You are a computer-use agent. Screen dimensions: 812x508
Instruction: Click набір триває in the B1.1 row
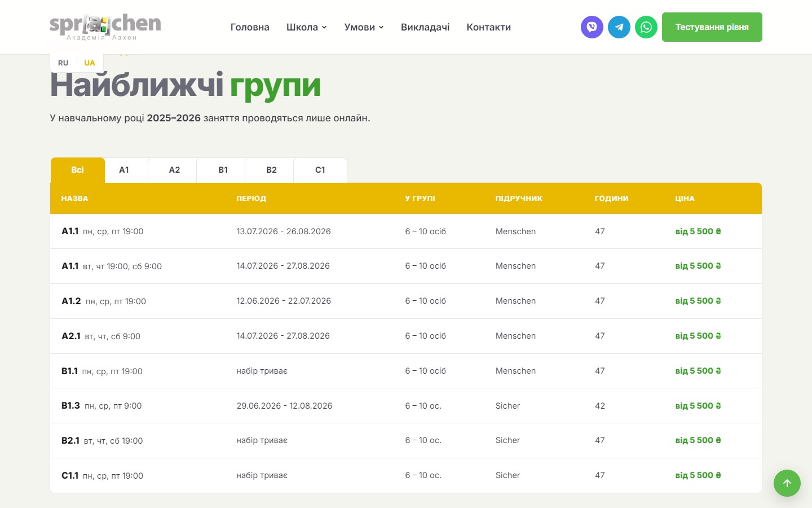point(262,371)
